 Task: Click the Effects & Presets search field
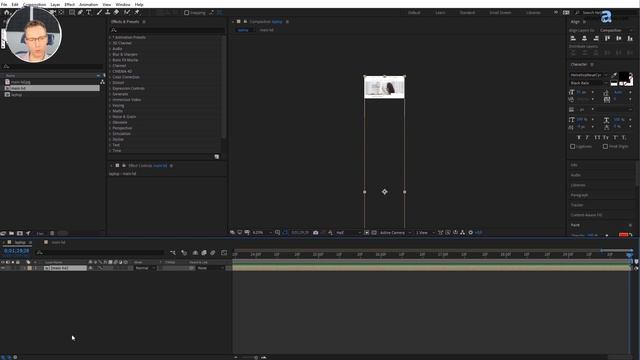click(x=167, y=30)
